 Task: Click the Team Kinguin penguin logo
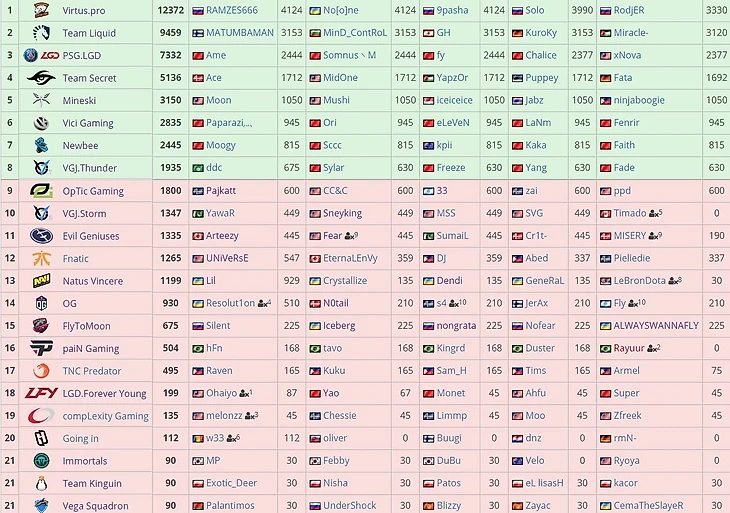[x=41, y=483]
